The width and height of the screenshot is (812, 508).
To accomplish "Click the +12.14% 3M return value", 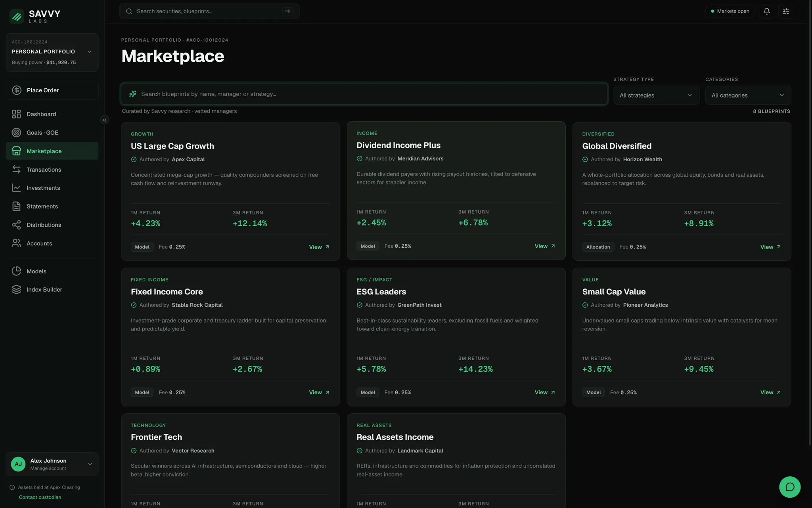I will [250, 223].
